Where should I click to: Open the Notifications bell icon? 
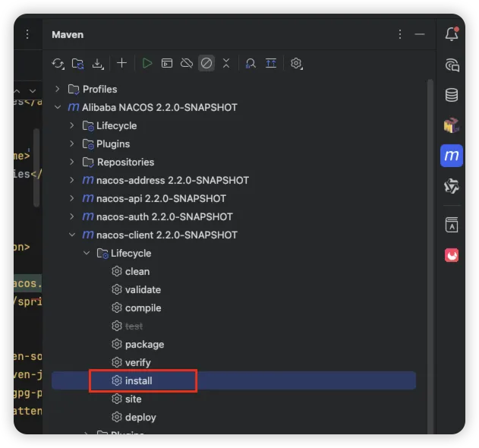pyautogui.click(x=452, y=34)
